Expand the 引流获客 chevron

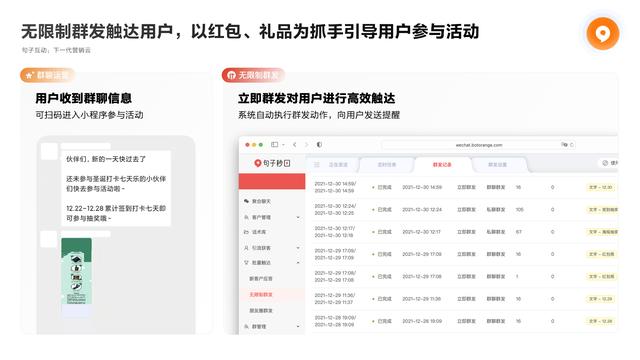point(298,248)
